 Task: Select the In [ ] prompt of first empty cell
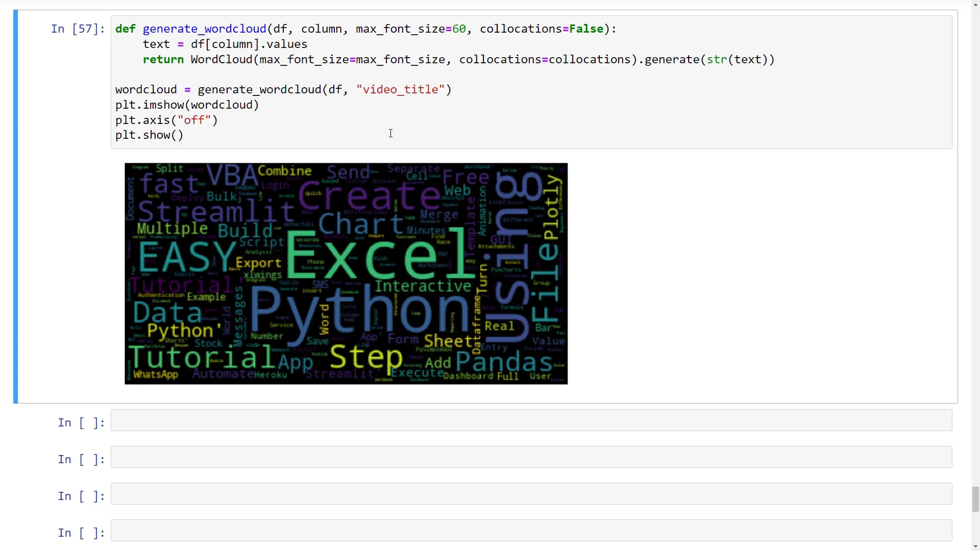coord(81,422)
